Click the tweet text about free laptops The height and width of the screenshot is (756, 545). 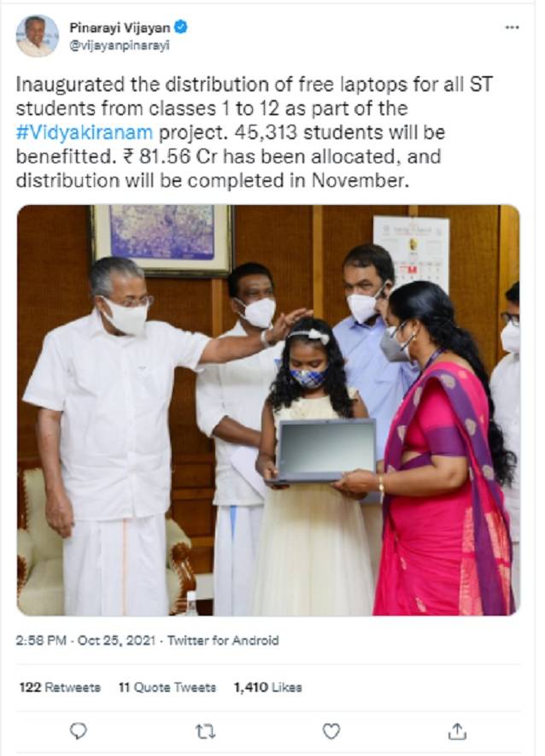tap(255, 132)
